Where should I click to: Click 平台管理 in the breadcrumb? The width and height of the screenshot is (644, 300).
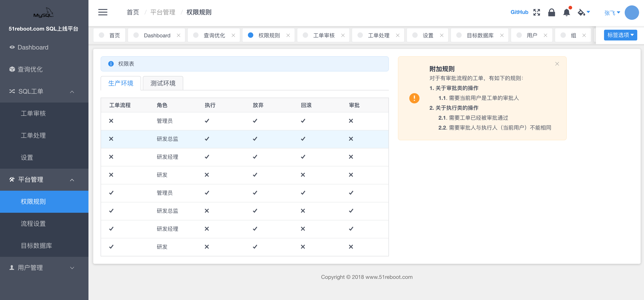click(x=163, y=12)
